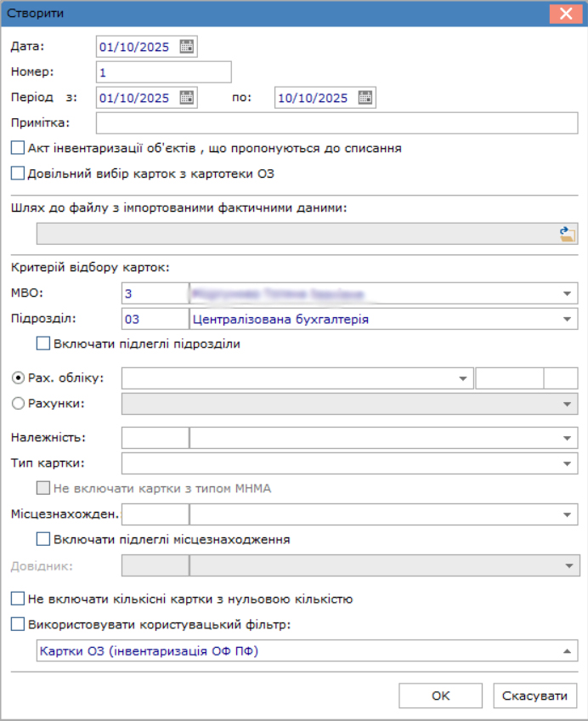Click the OK button

click(440, 695)
